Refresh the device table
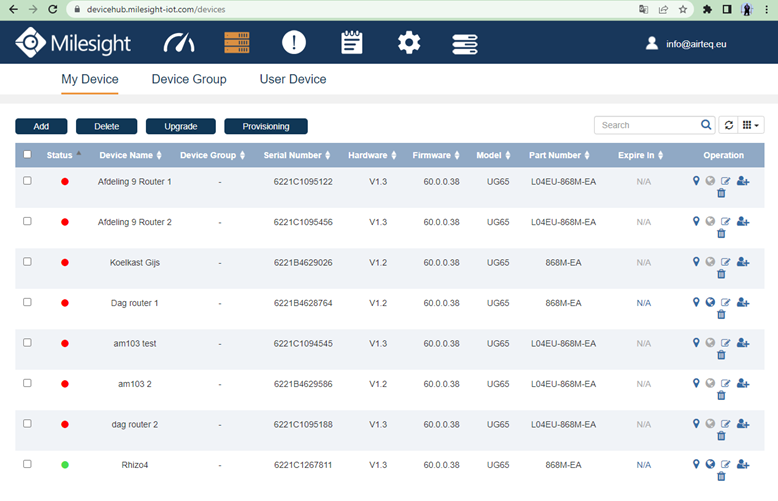Image resolution: width=778 pixels, height=501 pixels. (x=728, y=125)
